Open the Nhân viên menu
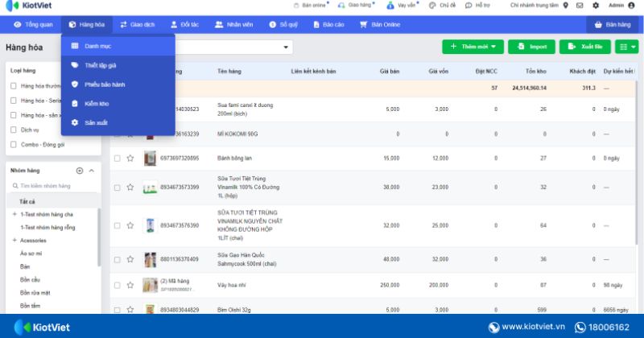This screenshot has width=644, height=338. [234, 25]
